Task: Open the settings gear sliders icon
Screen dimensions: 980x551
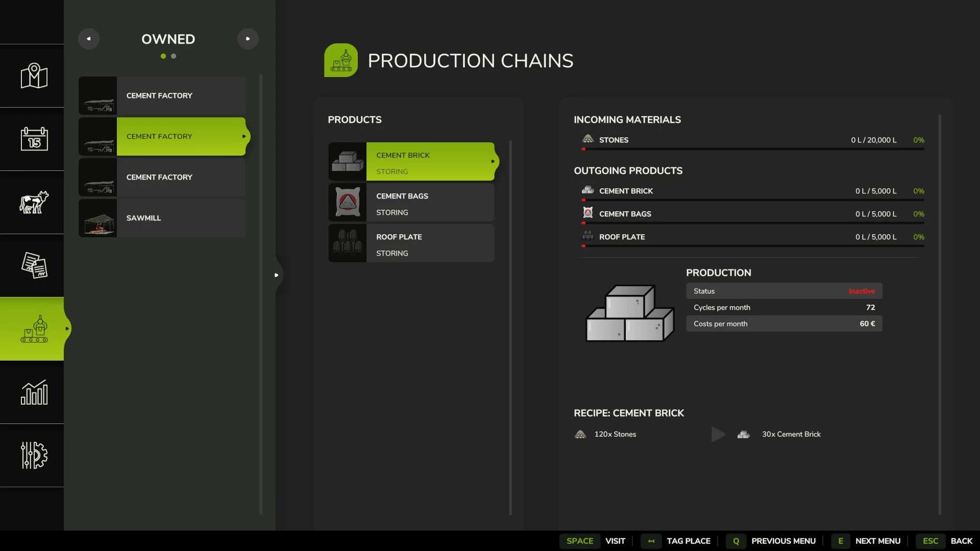Action: 34,455
